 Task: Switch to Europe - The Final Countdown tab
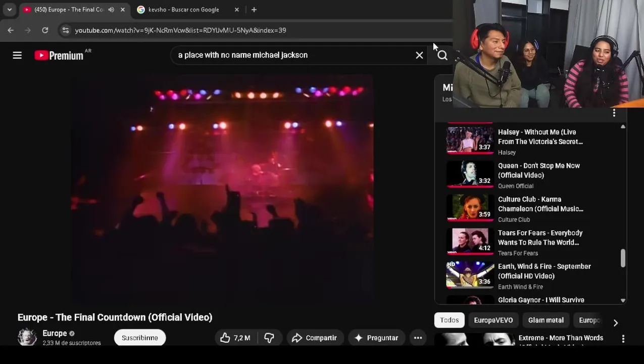click(x=68, y=10)
